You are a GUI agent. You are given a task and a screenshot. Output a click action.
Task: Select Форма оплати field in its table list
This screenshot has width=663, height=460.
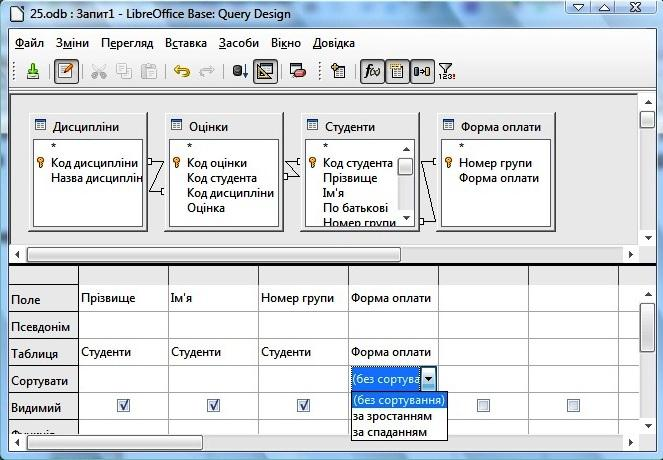point(499,178)
